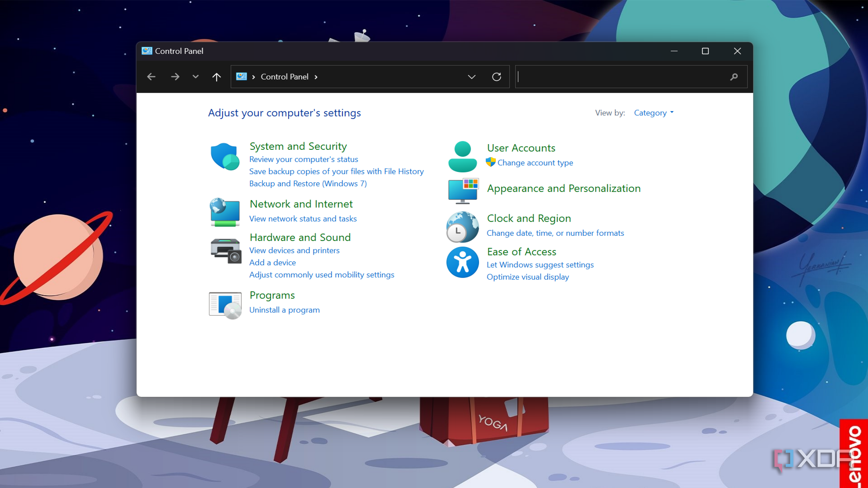This screenshot has width=868, height=488.
Task: Open Uninstall a program link
Action: point(284,310)
